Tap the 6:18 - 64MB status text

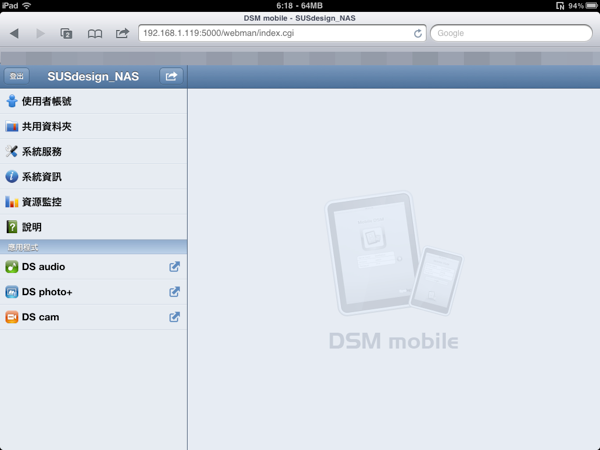299,5
